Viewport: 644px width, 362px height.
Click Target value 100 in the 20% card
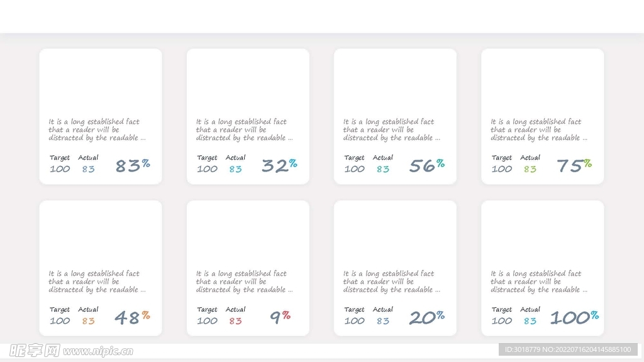[x=354, y=321]
